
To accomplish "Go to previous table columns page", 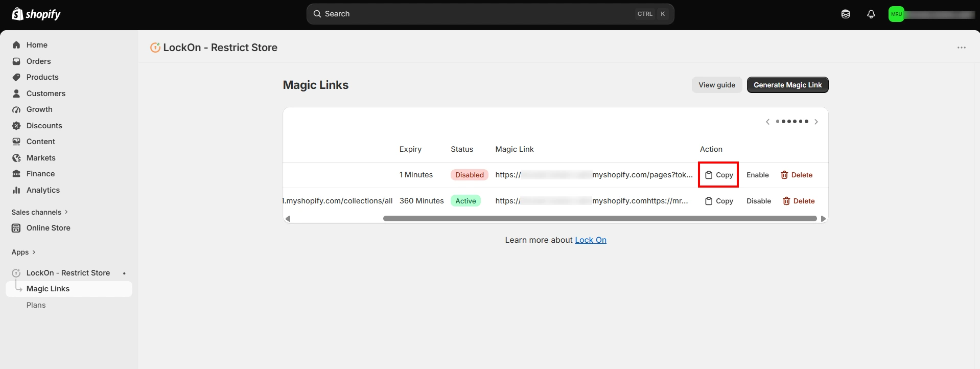I will coord(767,122).
